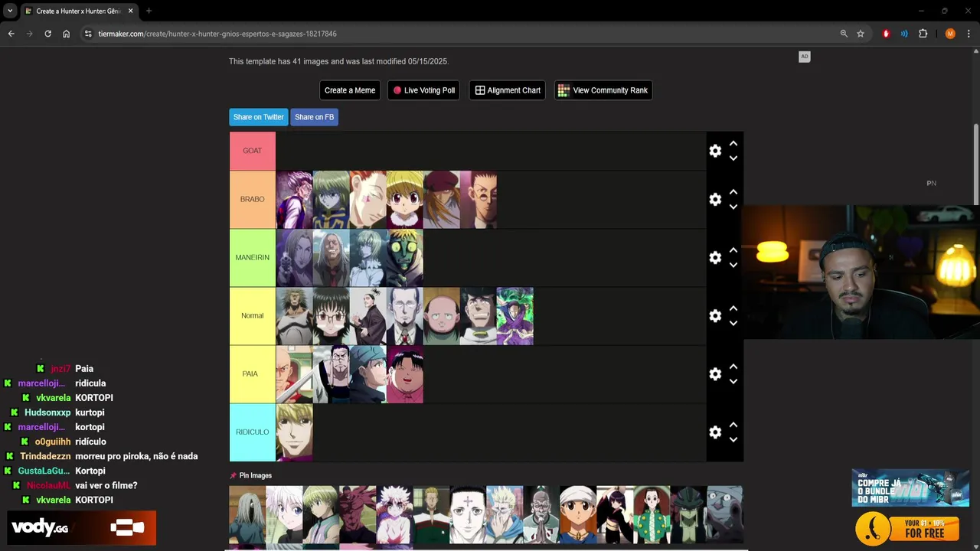Move RIDICULO tier row down
The image size is (980, 551).
click(733, 439)
